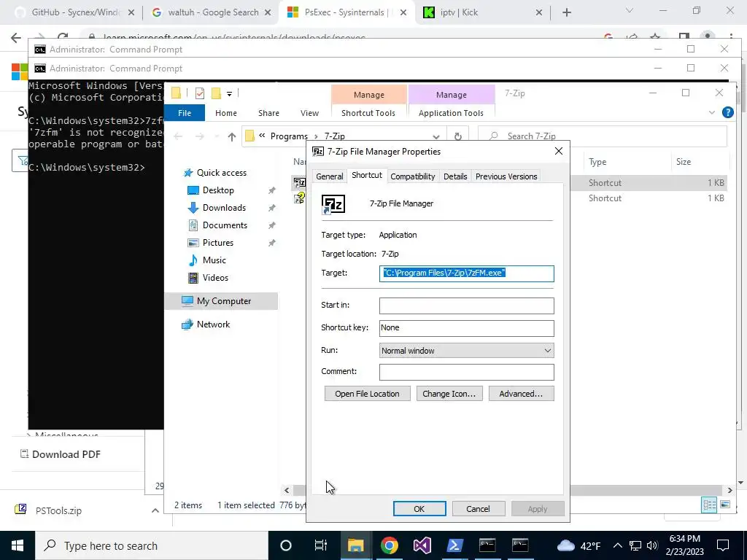Viewport: 747px width, 560px height.
Task: Open the Share ribbon tab
Action: 268,113
